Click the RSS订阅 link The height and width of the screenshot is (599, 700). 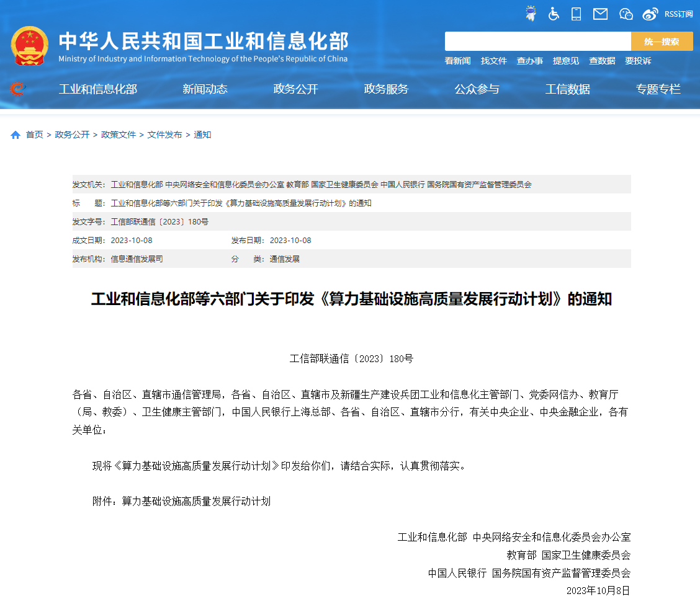(x=678, y=14)
